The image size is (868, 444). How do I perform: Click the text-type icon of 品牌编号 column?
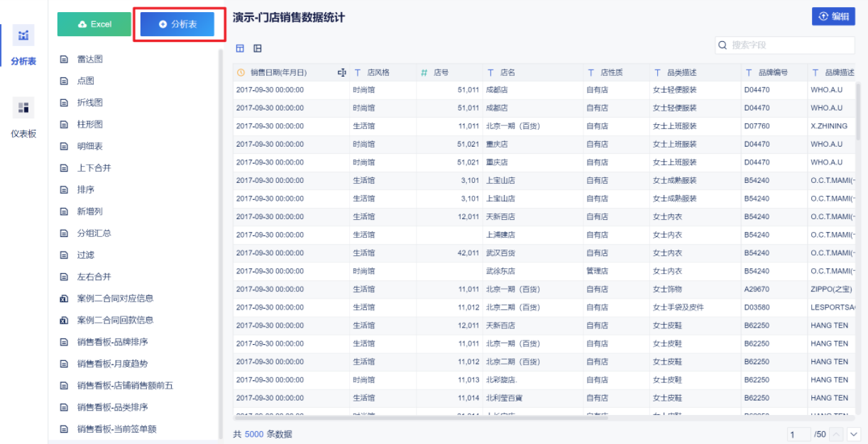pyautogui.click(x=749, y=72)
